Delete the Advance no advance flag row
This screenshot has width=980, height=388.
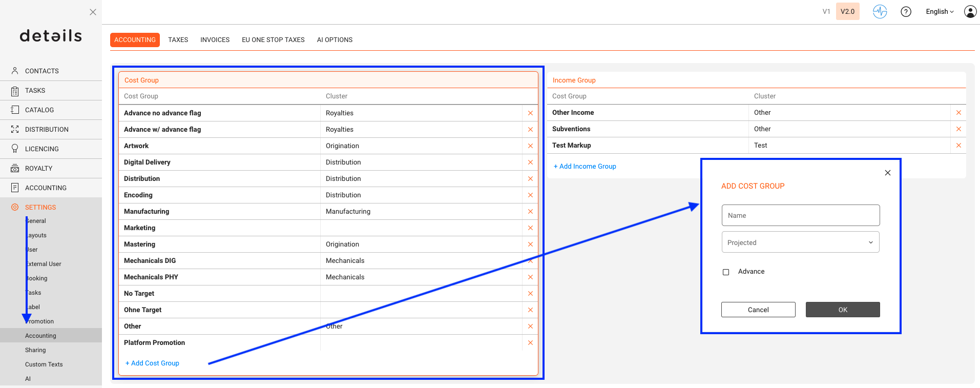pos(530,113)
